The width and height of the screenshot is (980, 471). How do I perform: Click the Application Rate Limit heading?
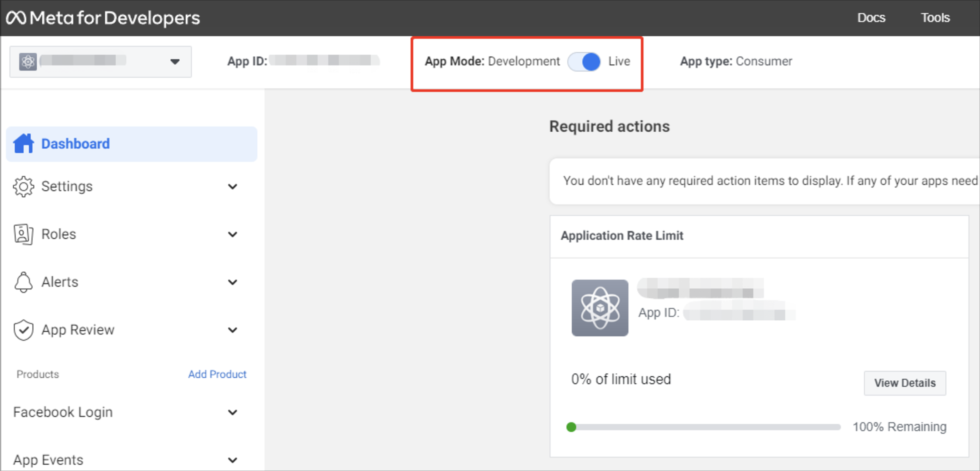pyautogui.click(x=622, y=235)
